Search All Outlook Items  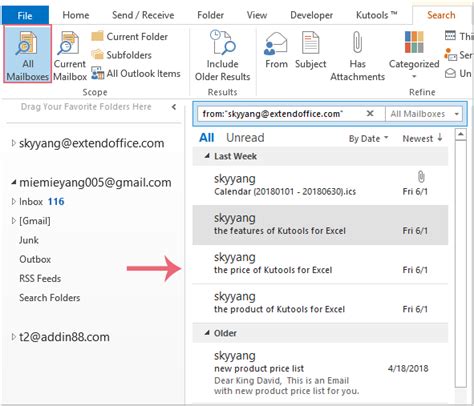tap(136, 73)
